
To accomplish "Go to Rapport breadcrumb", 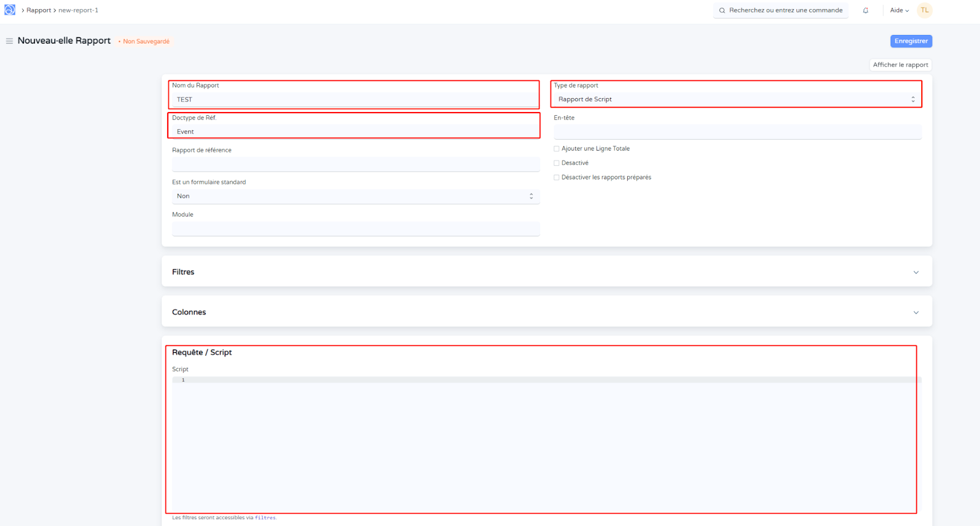I will click(x=39, y=10).
